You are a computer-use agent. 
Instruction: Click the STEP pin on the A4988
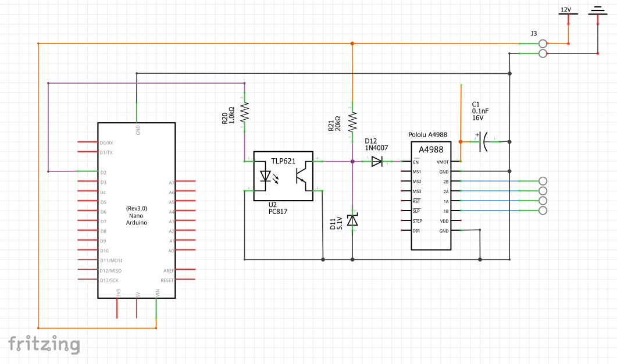click(x=406, y=221)
